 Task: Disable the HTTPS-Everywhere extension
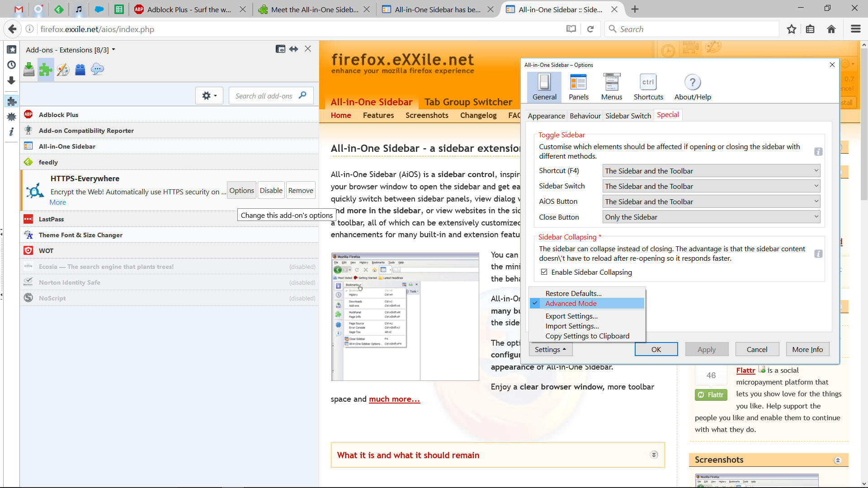(x=271, y=190)
